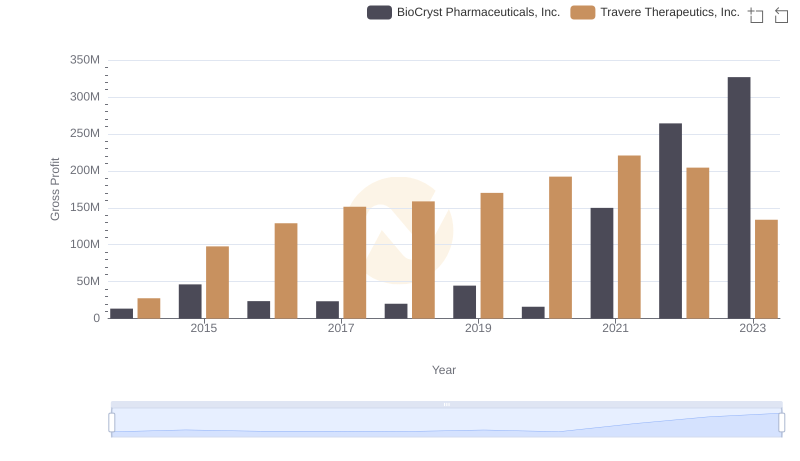This screenshot has width=800, height=461.
Task: Select Travere 2019 orange bar
Action: point(492,256)
